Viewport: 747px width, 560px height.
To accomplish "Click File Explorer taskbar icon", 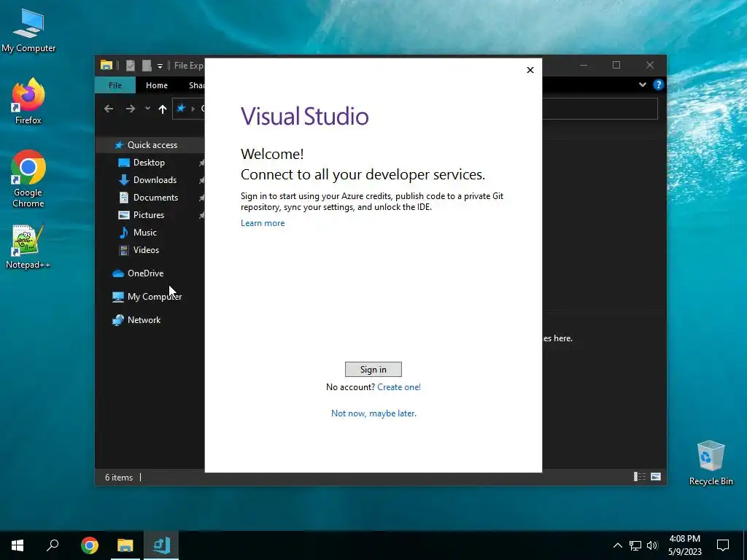I will coord(125,545).
